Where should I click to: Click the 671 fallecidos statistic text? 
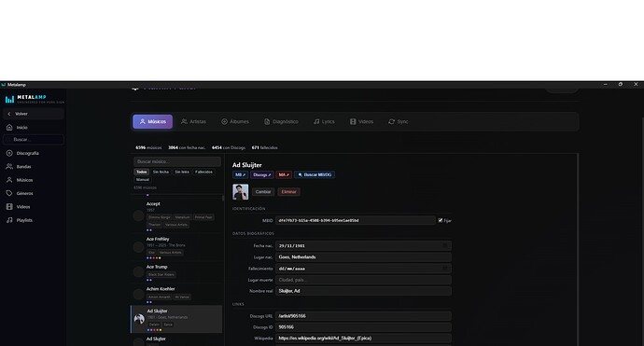[264, 147]
